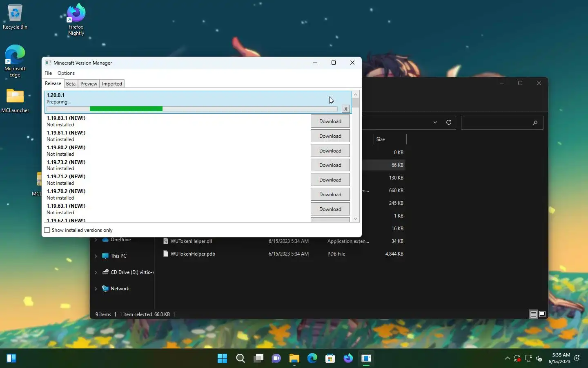Open the Widgets icon at the taskbar's left end
This screenshot has width=588, height=368.
coord(11,359)
